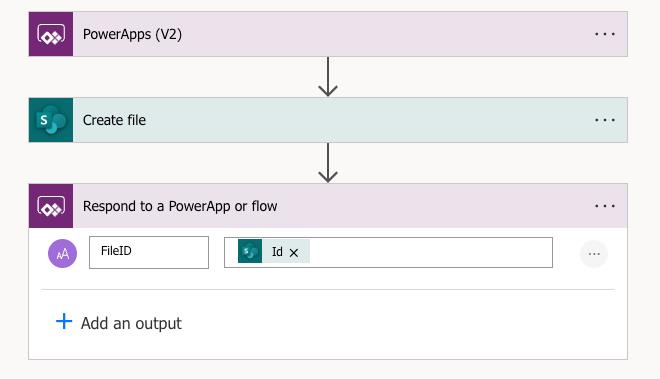The height and width of the screenshot is (379, 660).
Task: Collapse the Respond to a PowerApp or flow card
Action: pos(328,206)
